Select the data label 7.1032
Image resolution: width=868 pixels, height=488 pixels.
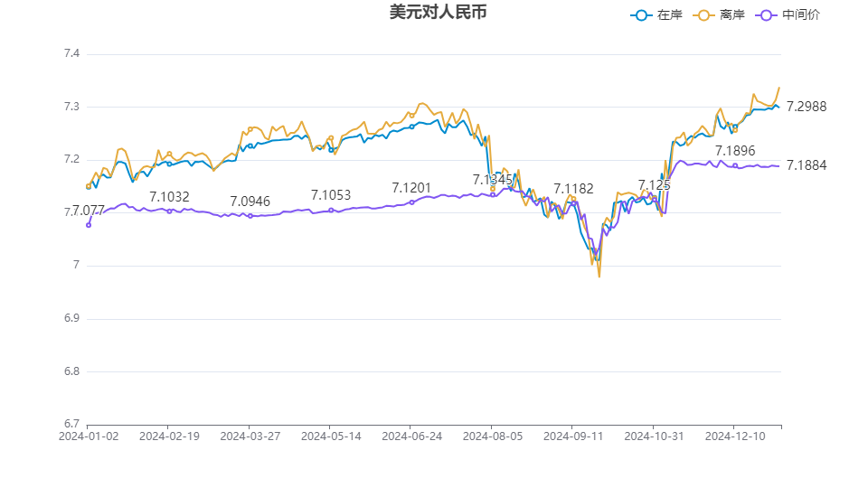point(169,197)
